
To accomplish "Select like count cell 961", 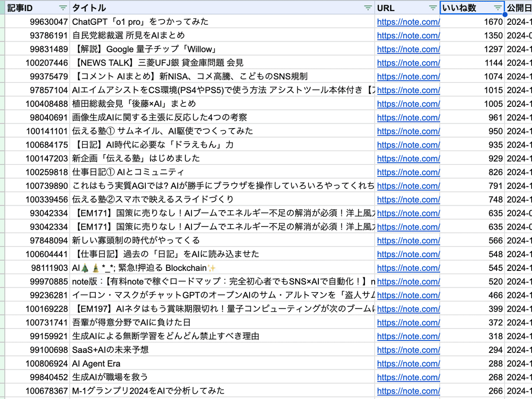I will [x=472, y=117].
